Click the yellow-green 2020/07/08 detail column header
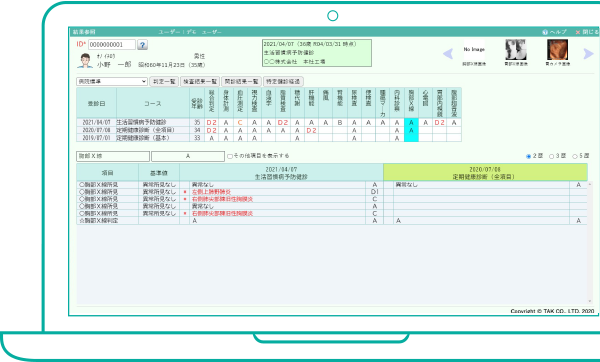This screenshot has width=600, height=362. click(485, 173)
